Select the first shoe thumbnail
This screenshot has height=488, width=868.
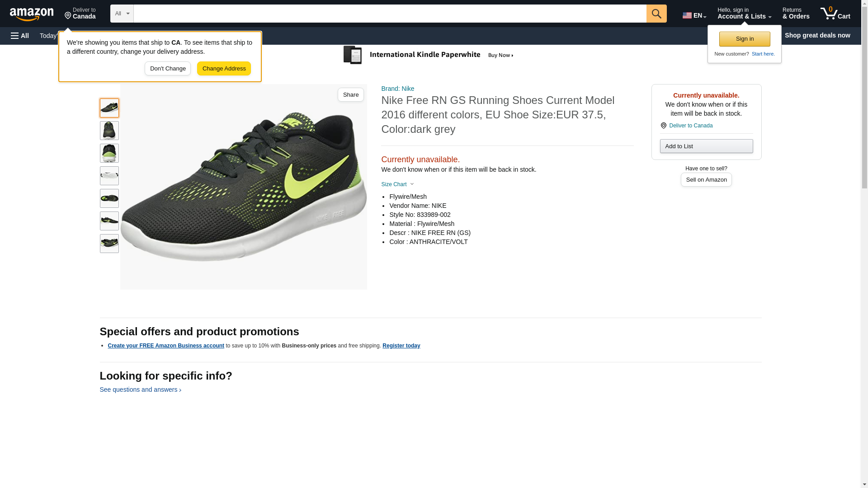[x=109, y=108]
